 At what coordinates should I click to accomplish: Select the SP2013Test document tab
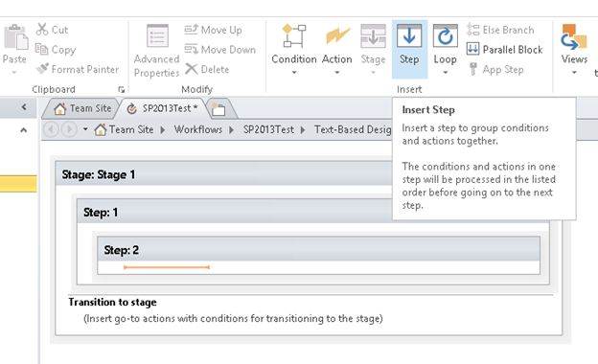(x=164, y=108)
